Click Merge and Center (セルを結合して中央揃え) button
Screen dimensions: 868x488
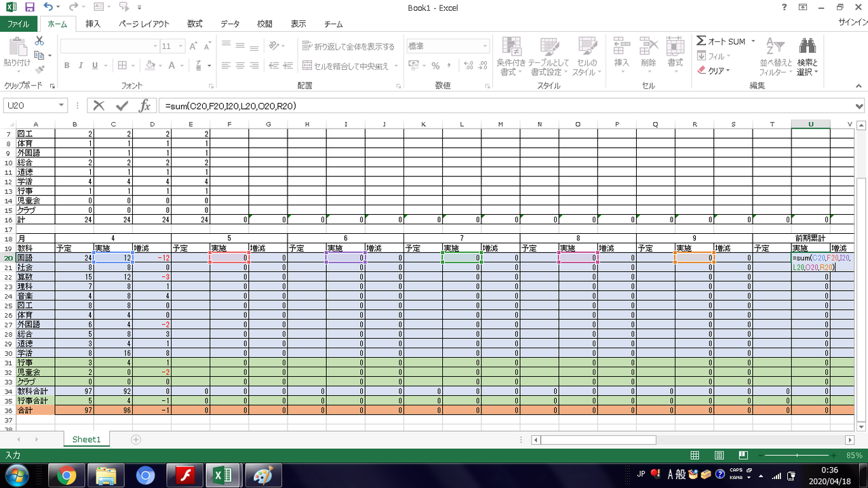(x=346, y=66)
